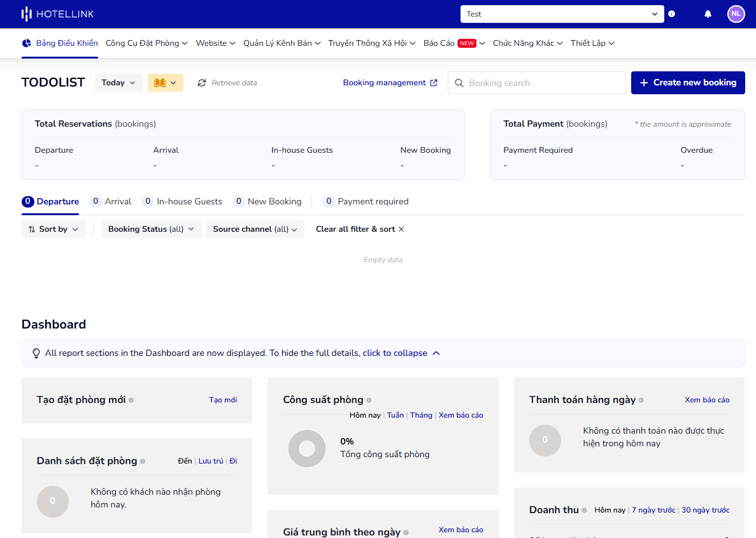Image resolution: width=756 pixels, height=538 pixels.
Task: Switch to the New Booking tab
Action: point(267,201)
